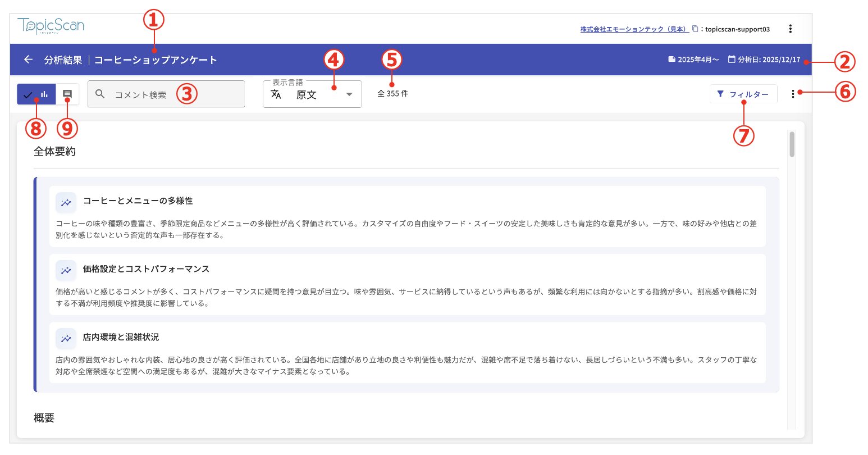Switch to the bar chart analysis view
The height and width of the screenshot is (455, 868).
pos(36,94)
